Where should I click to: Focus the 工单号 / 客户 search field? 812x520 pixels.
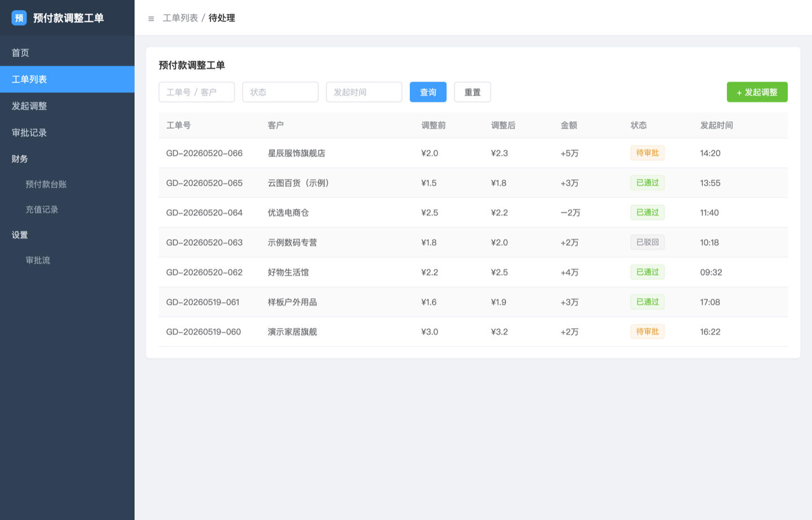(x=197, y=92)
